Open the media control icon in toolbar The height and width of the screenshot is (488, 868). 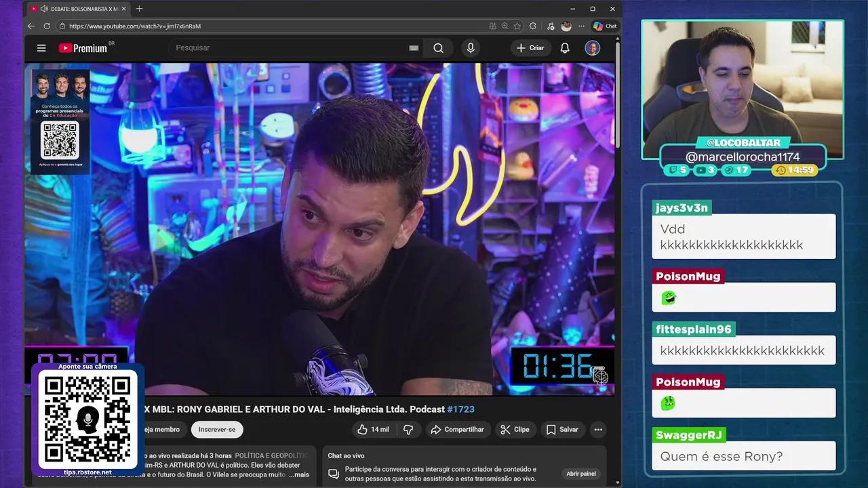pyautogui.click(x=549, y=26)
